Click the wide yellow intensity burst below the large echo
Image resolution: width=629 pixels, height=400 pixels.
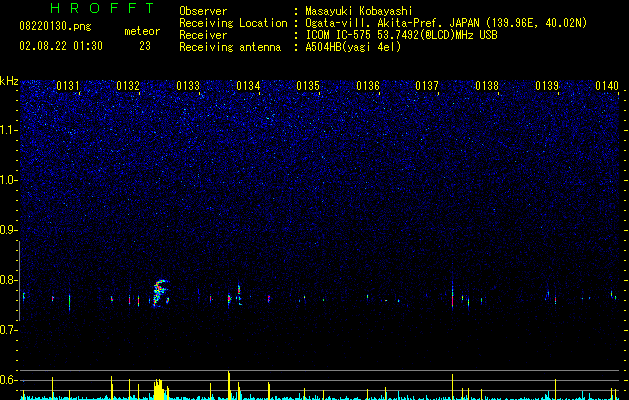point(159,389)
